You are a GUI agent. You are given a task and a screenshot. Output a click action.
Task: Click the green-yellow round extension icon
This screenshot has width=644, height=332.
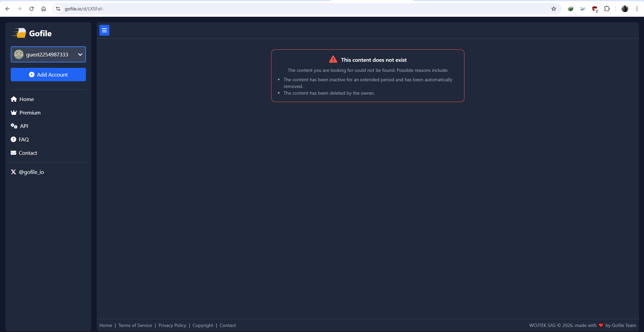click(570, 9)
